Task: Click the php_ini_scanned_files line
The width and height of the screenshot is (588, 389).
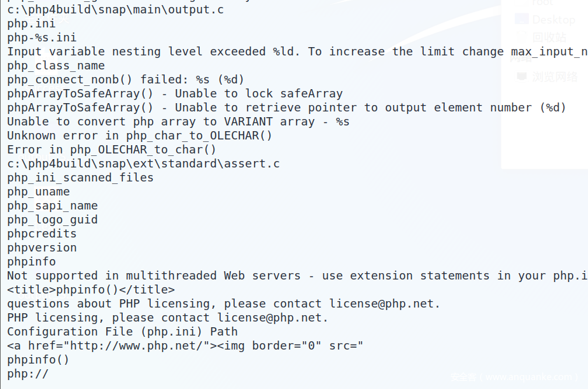Action: 80,178
